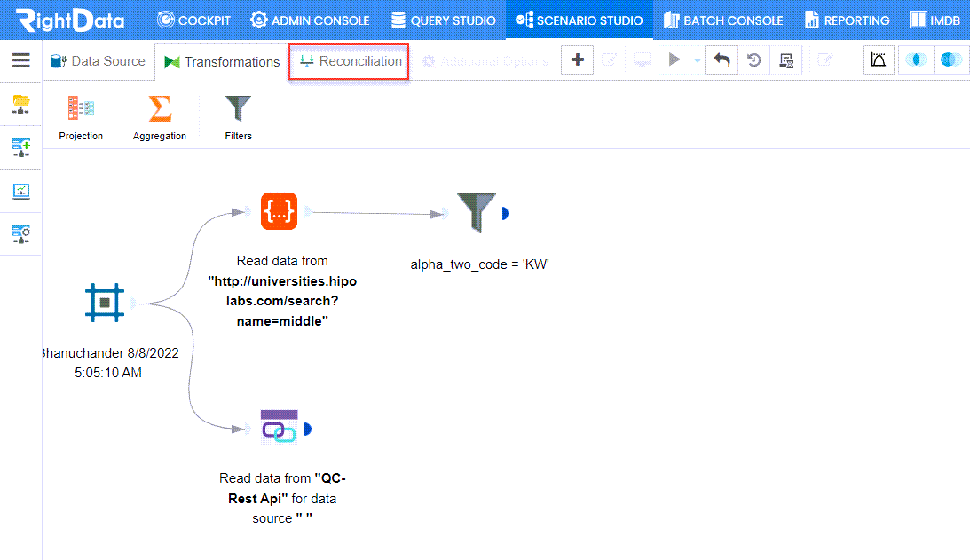Click the blue output connector on filter node
970x560 pixels.
(506, 214)
